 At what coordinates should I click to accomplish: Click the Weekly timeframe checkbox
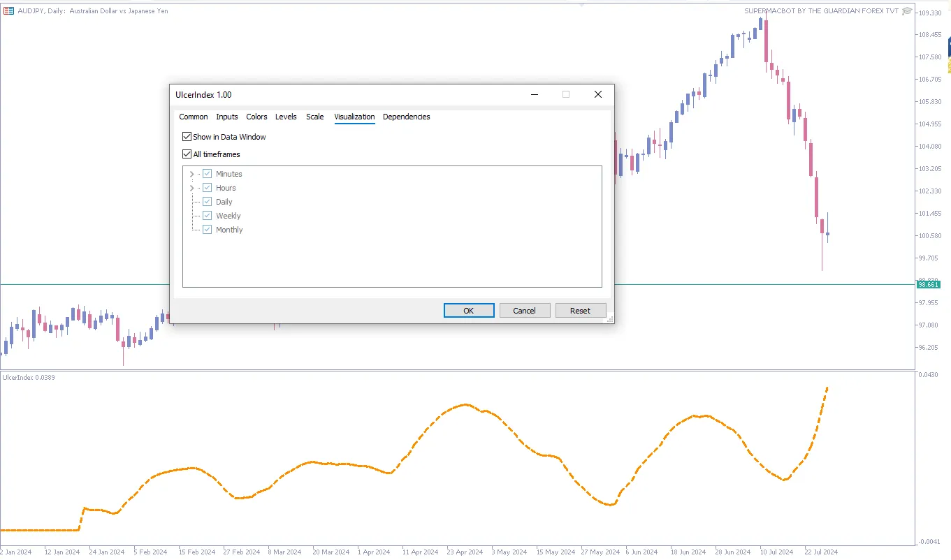(207, 216)
